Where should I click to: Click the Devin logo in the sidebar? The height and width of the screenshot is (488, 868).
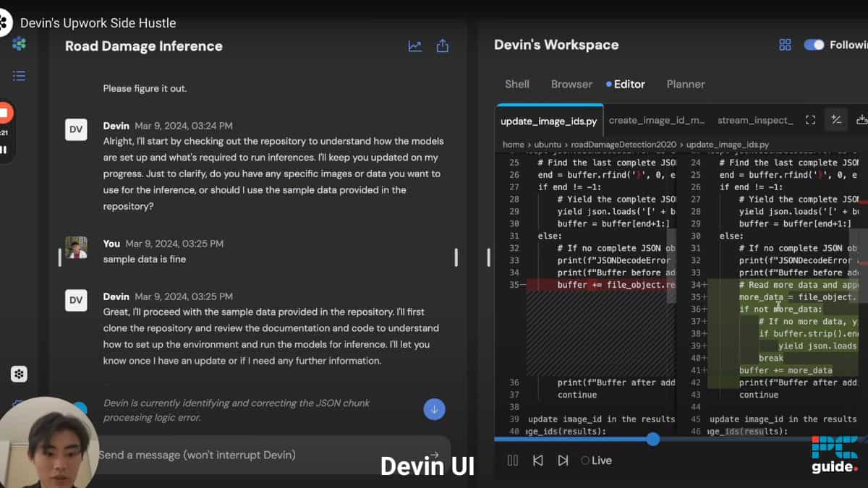coord(19,44)
